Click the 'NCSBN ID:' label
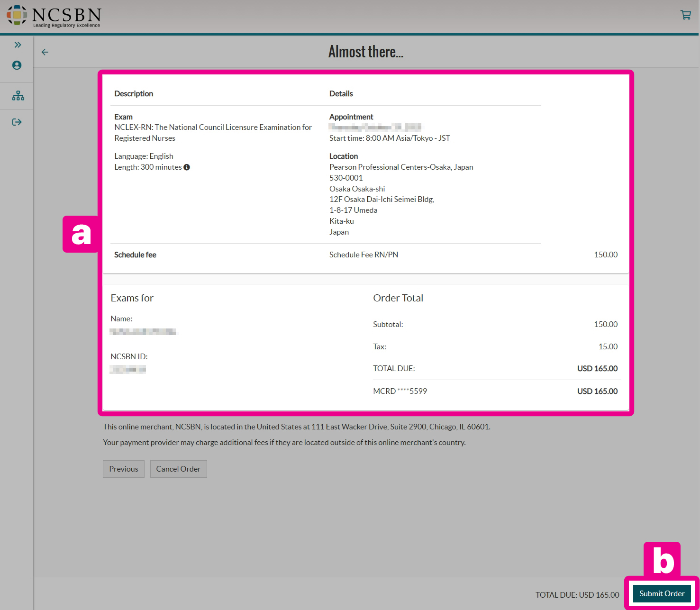Image resolution: width=700 pixels, height=610 pixels. (129, 356)
